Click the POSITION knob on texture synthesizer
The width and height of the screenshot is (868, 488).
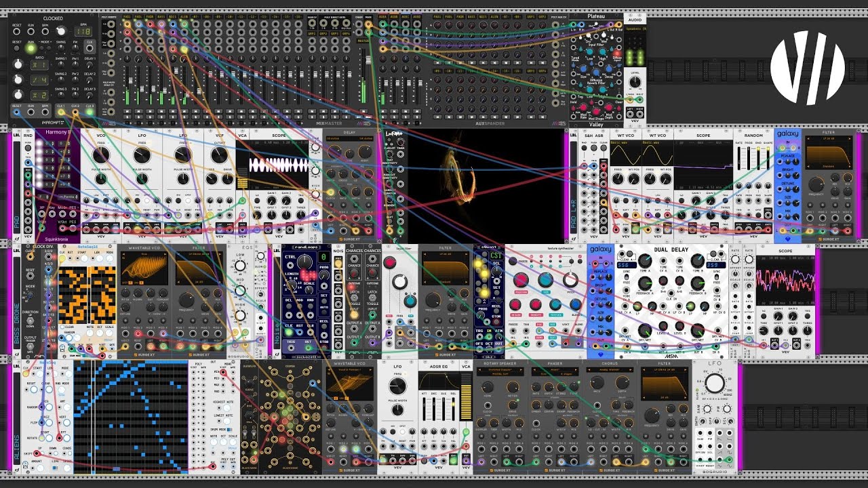tap(521, 281)
